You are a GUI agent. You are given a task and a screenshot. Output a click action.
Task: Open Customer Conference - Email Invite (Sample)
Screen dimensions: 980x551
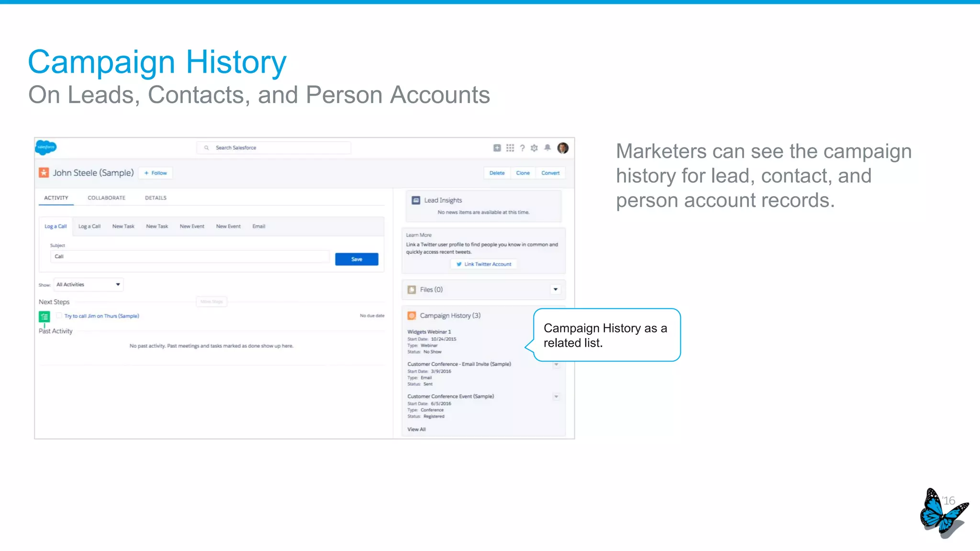click(459, 364)
